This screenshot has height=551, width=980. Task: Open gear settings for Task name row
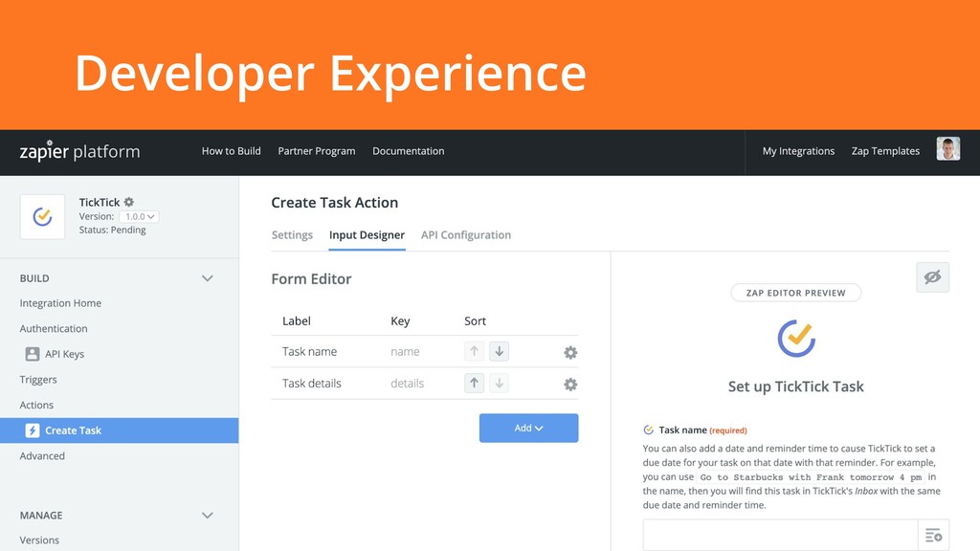pos(570,352)
